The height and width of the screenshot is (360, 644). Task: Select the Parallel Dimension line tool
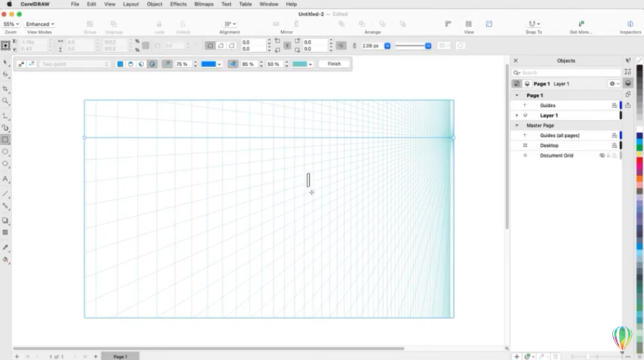tap(5, 194)
